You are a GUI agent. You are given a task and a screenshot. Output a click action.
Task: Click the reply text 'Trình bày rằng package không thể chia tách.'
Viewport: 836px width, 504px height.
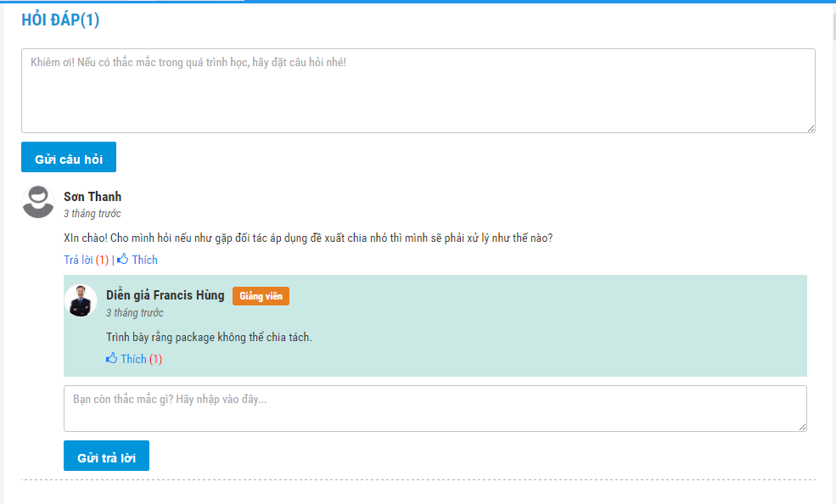209,337
